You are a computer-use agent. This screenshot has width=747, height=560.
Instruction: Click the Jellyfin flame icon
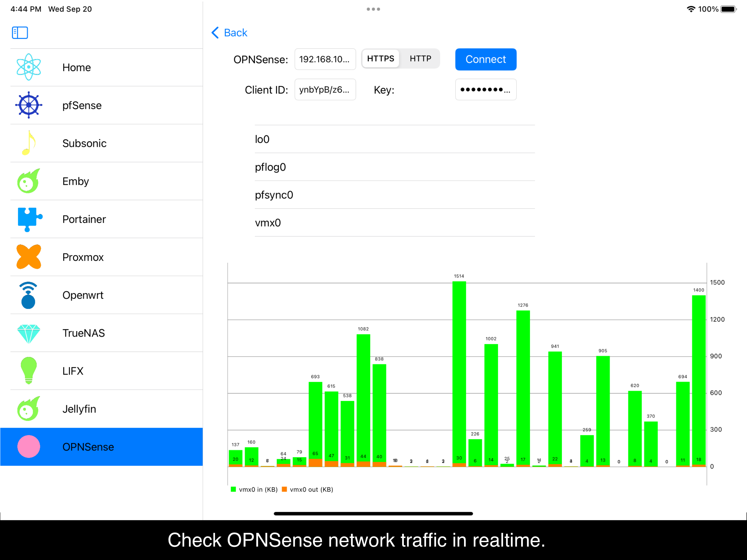click(x=29, y=409)
